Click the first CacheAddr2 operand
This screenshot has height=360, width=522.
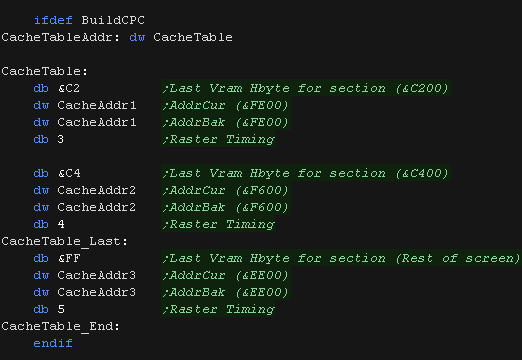(x=97, y=190)
